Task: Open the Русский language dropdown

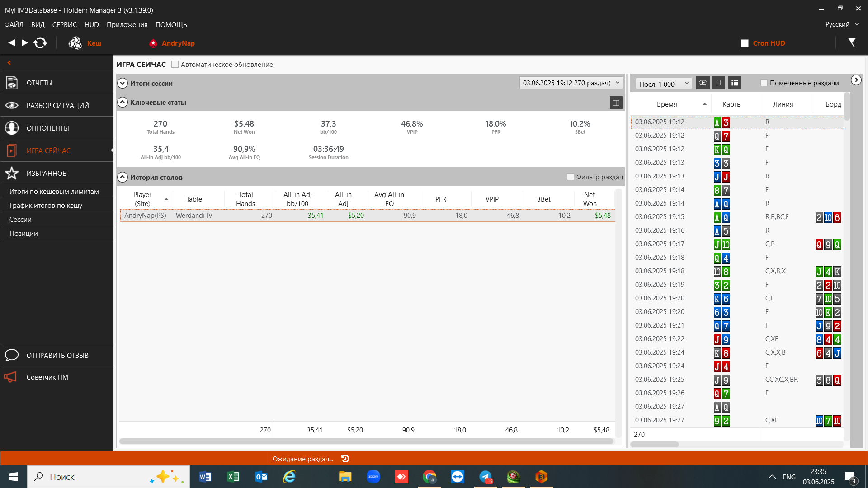Action: pos(842,24)
